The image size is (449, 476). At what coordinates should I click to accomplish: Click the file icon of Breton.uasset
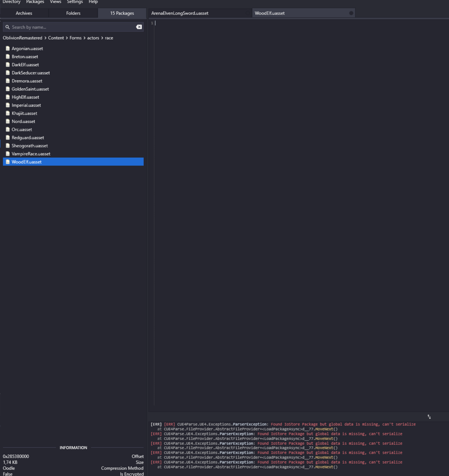[x=7, y=56]
